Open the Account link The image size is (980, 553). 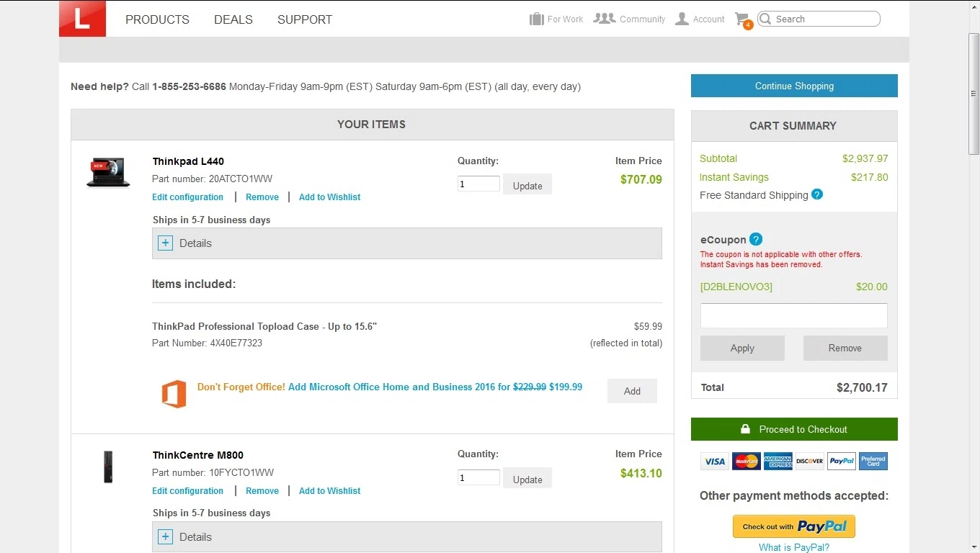[x=708, y=19]
